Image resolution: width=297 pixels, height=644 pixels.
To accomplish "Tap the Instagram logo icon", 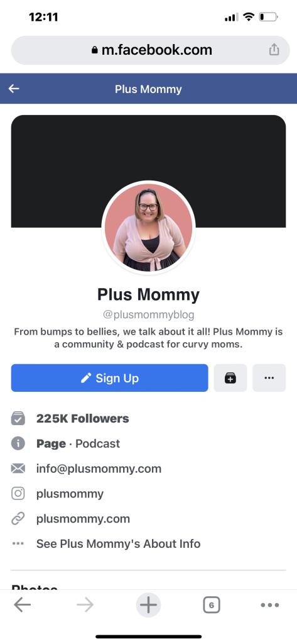I will tap(18, 494).
